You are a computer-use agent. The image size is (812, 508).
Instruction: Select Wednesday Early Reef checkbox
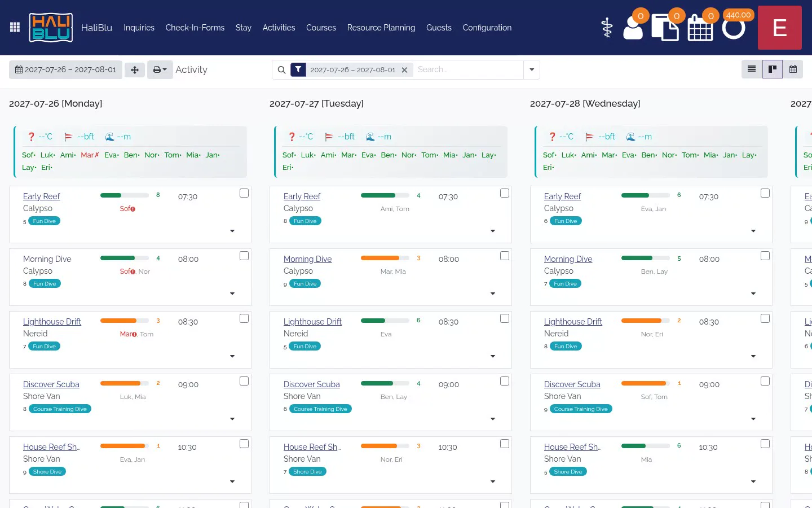(x=765, y=193)
